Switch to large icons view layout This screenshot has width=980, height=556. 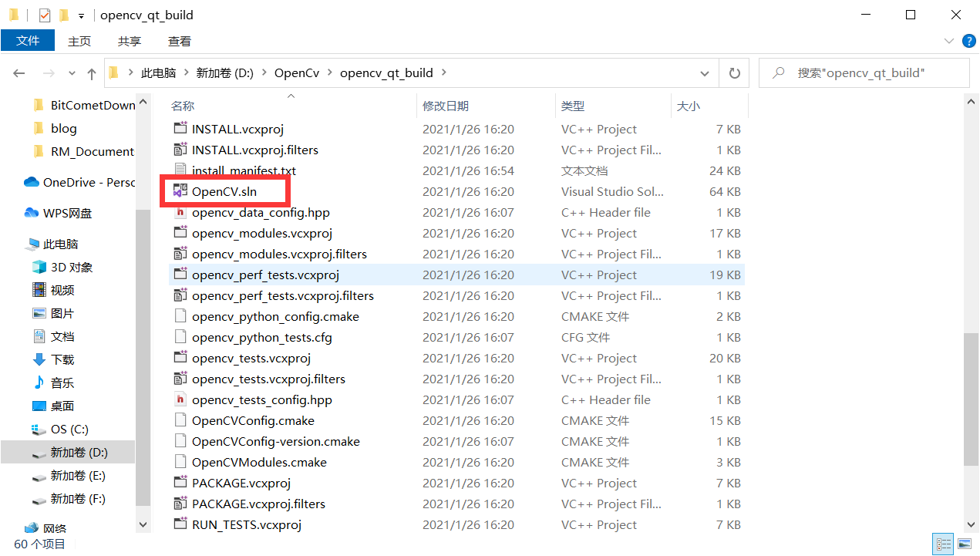tap(964, 544)
